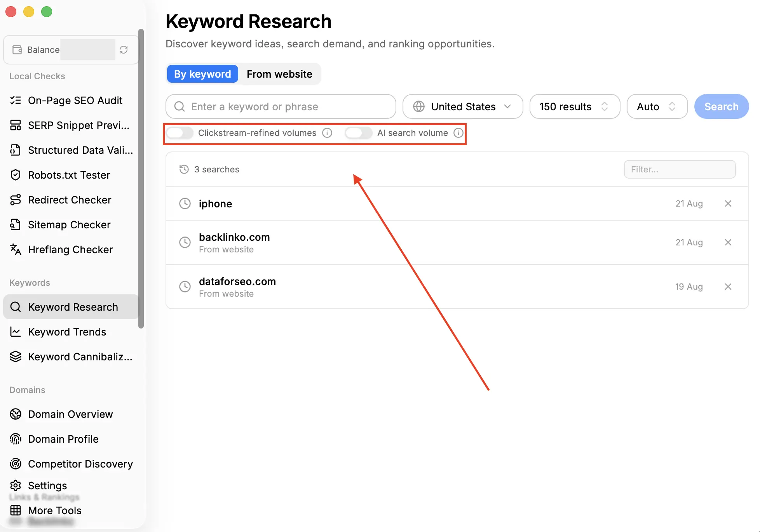This screenshot has height=532, width=760.
Task: Reopen the backlinko.com website search
Action: click(x=457, y=242)
